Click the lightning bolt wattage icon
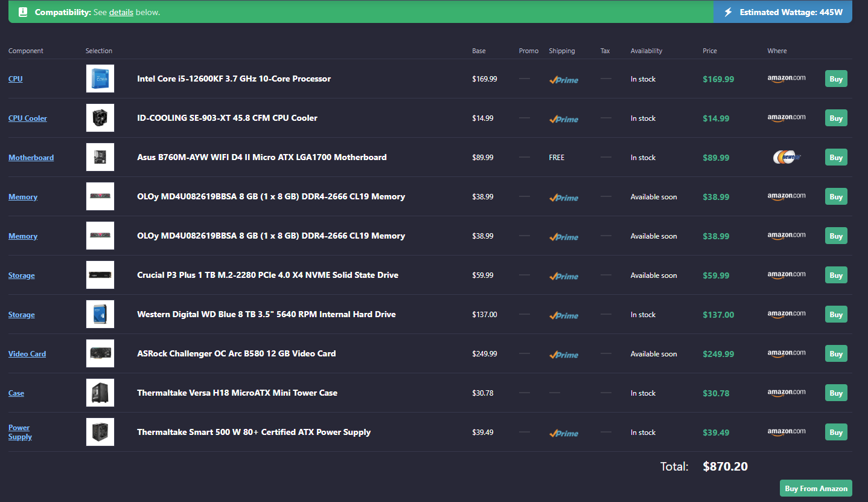Image resolution: width=868 pixels, height=502 pixels. coord(729,12)
